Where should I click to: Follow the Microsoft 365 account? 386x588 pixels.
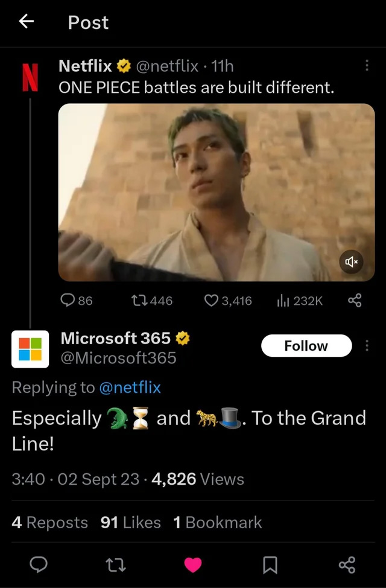point(306,346)
